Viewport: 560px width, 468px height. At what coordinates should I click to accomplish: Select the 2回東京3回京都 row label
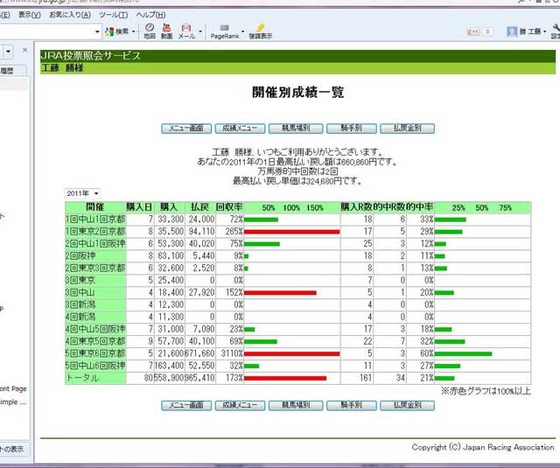click(95, 268)
